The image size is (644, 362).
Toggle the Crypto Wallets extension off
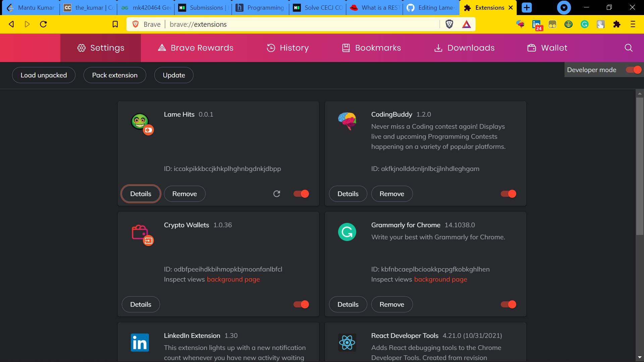301,304
